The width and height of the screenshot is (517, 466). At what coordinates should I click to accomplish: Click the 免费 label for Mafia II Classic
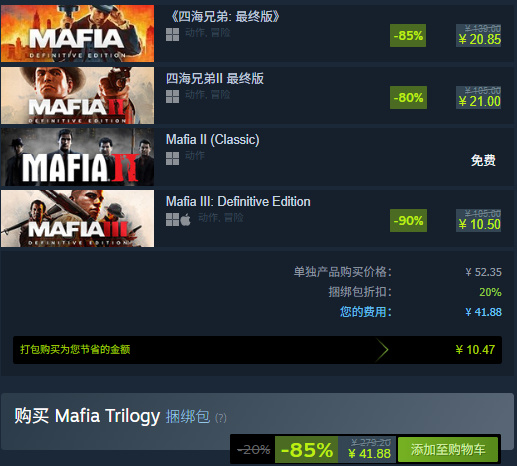[483, 160]
